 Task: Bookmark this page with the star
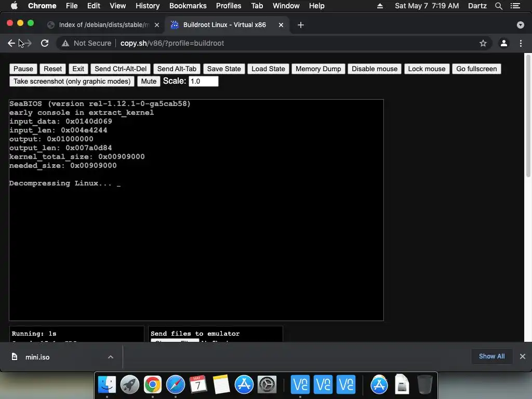click(x=483, y=43)
